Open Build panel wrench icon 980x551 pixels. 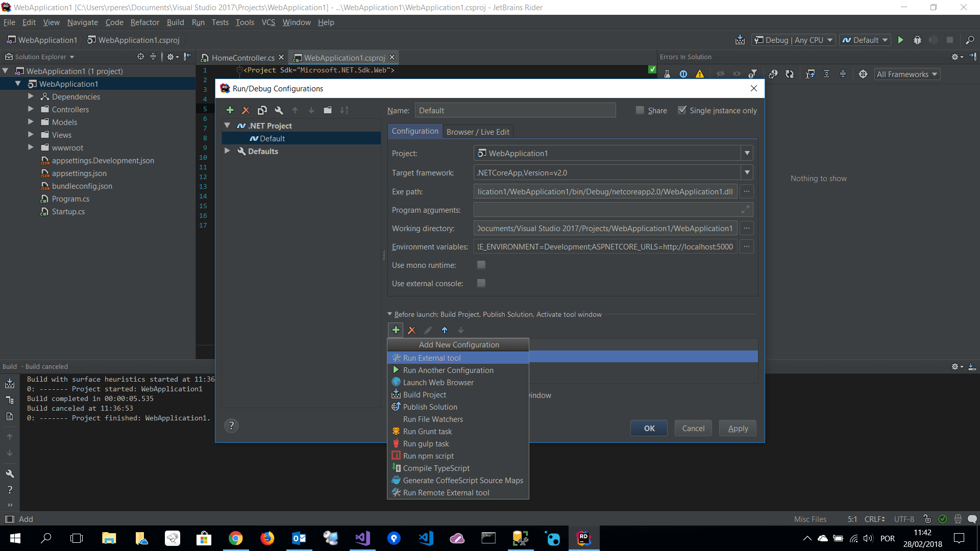click(10, 473)
